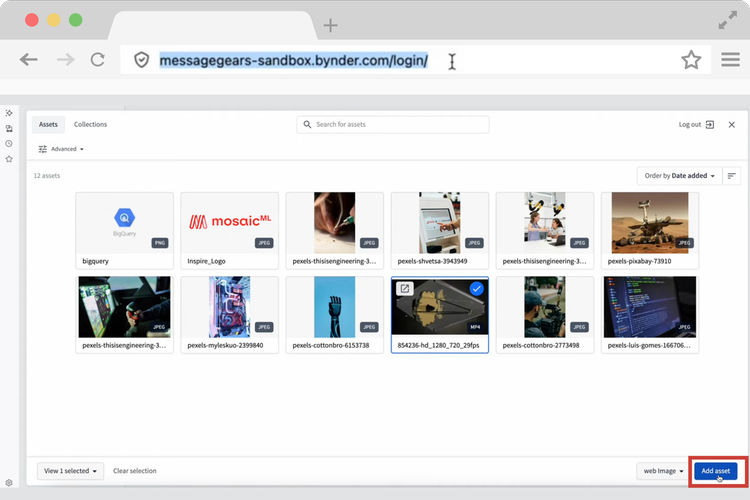Open the browser hamburger menu
Image resolution: width=750 pixels, height=500 pixels.
click(x=730, y=60)
